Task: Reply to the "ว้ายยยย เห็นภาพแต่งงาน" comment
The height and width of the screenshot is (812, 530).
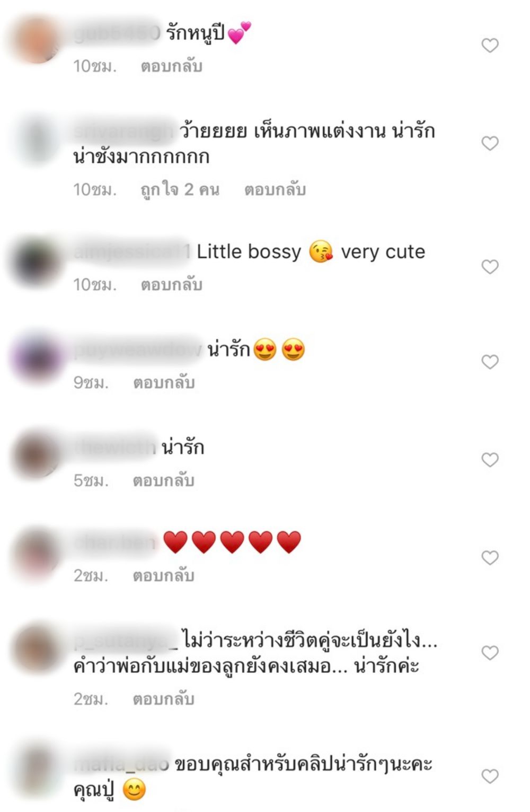Action: (275, 189)
